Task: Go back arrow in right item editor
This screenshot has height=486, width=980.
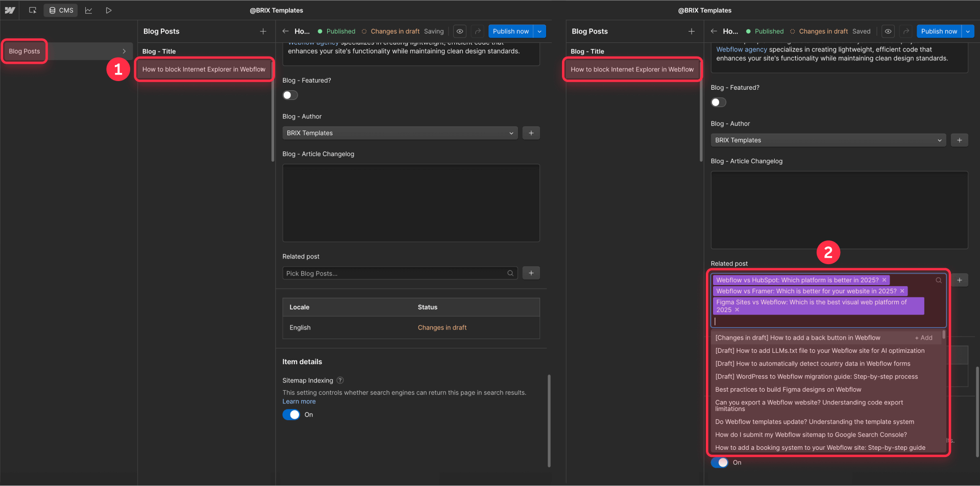Action: tap(714, 31)
